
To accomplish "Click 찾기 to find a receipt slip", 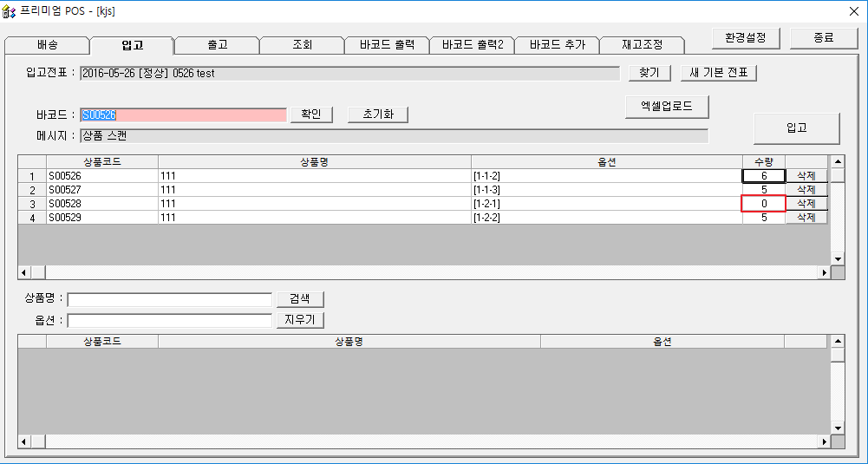I will pyautogui.click(x=649, y=73).
